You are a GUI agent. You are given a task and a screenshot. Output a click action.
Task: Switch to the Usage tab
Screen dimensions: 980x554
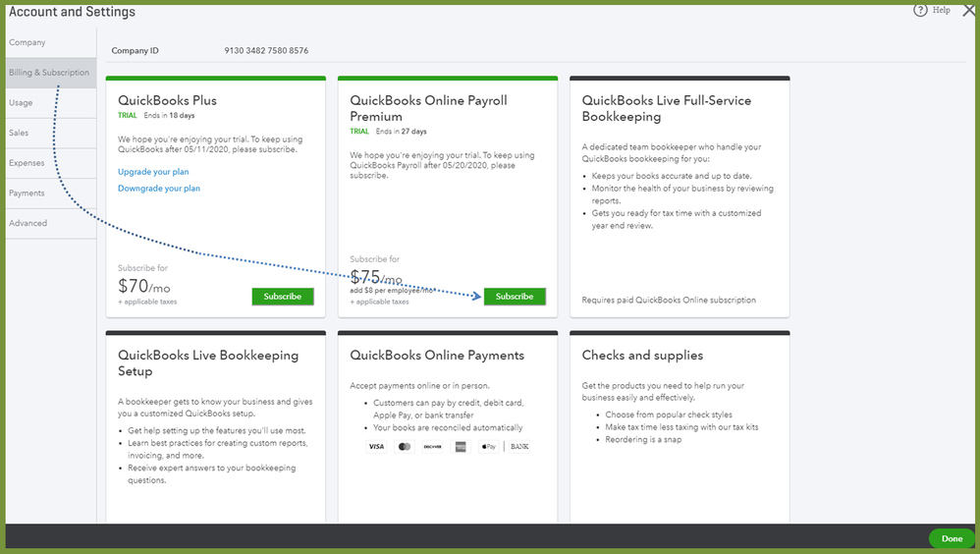51,102
